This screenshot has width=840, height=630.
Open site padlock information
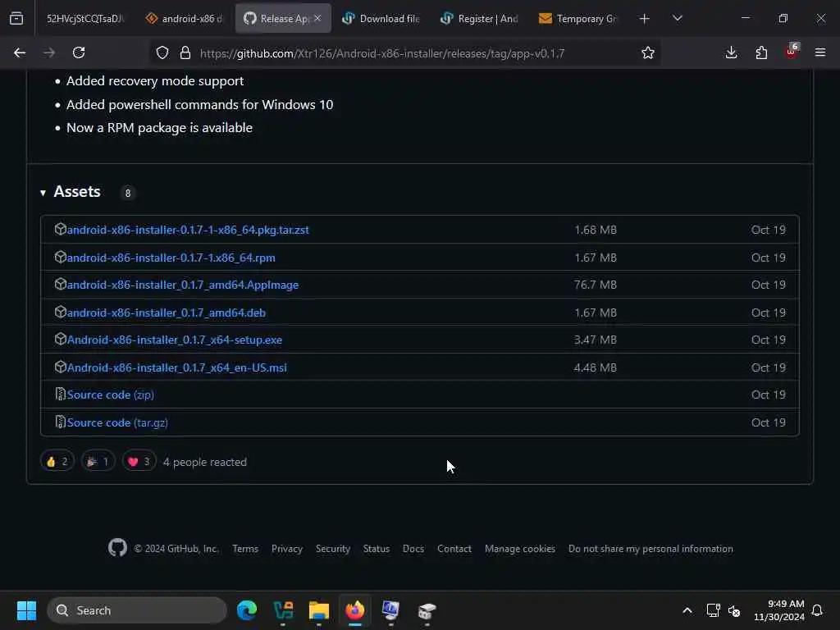185,52
